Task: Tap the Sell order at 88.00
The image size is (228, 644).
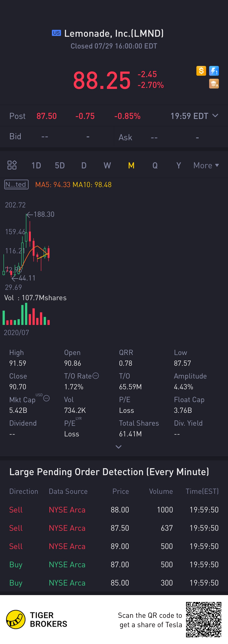Action: click(114, 509)
